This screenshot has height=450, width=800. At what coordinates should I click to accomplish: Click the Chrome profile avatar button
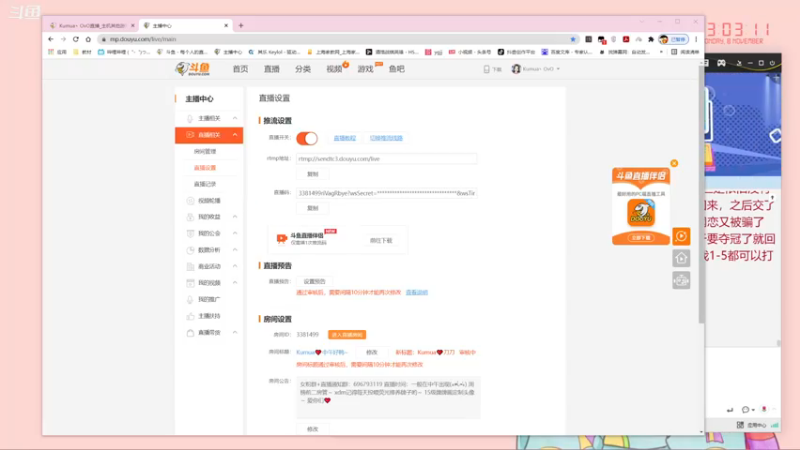[x=673, y=39]
